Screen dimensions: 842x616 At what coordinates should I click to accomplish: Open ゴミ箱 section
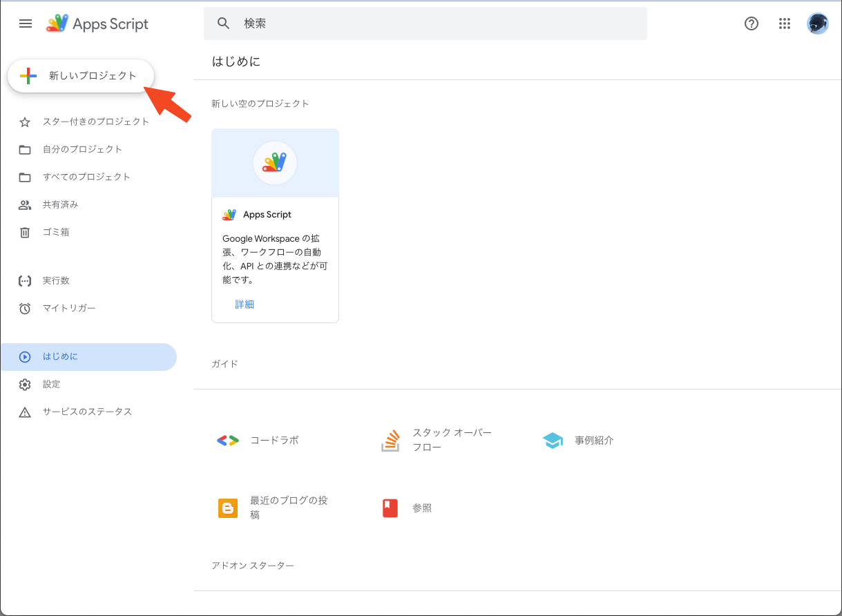click(56, 232)
